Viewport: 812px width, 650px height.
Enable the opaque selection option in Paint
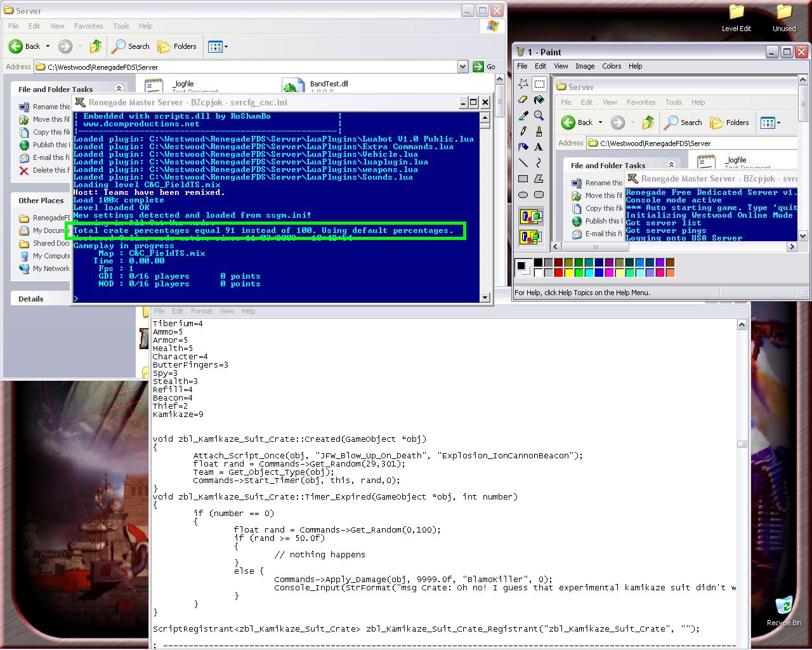pyautogui.click(x=531, y=217)
